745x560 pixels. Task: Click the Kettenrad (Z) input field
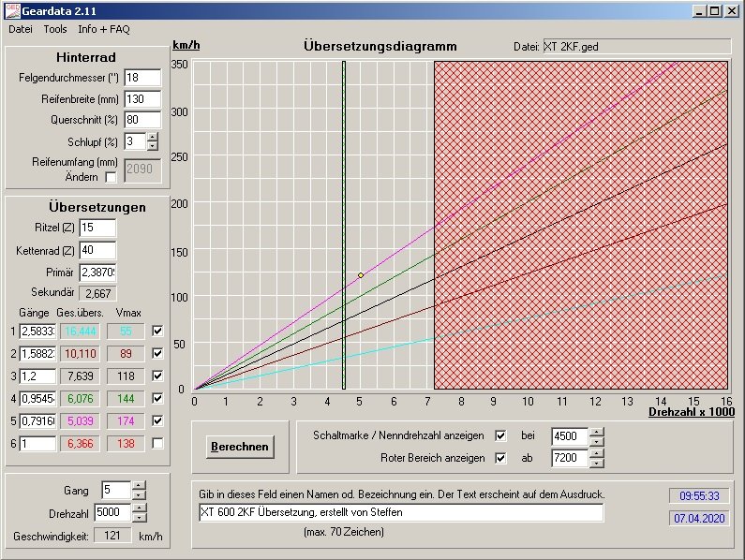pos(97,250)
